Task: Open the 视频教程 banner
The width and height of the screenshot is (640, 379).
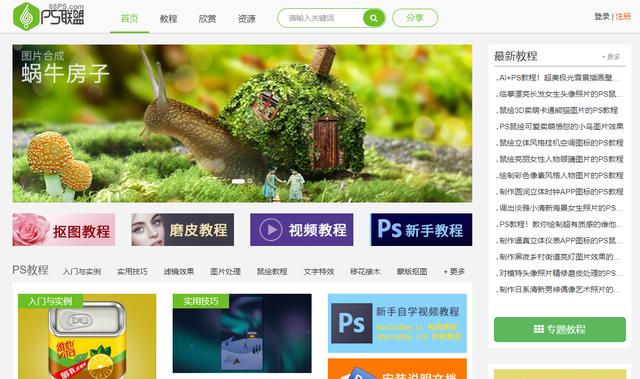Action: tap(302, 230)
